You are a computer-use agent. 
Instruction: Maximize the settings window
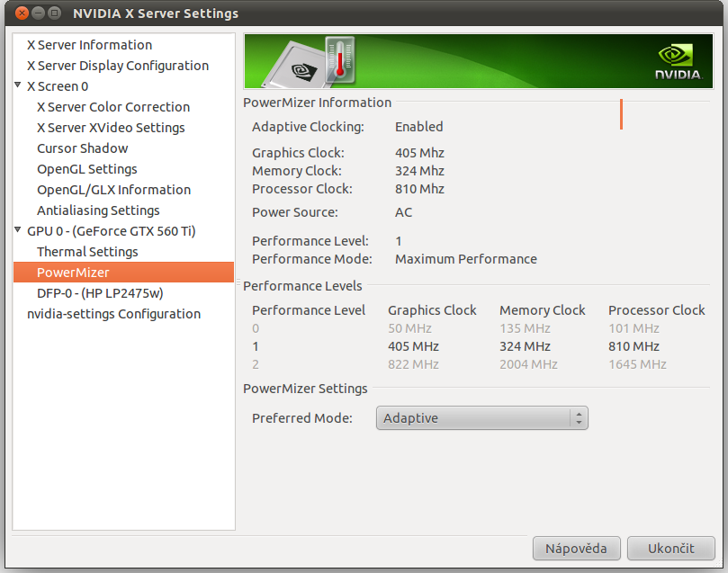[54, 13]
